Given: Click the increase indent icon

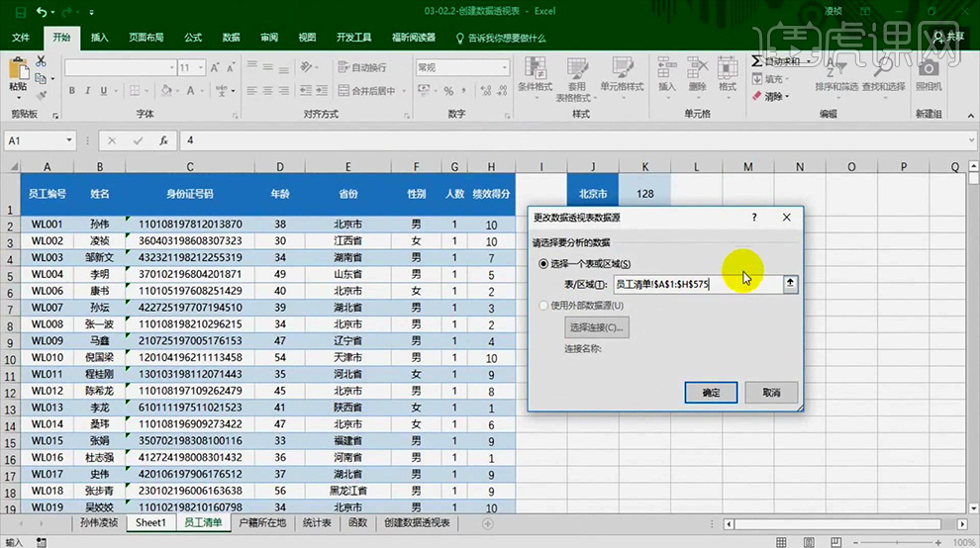Looking at the screenshot, I should point(322,91).
